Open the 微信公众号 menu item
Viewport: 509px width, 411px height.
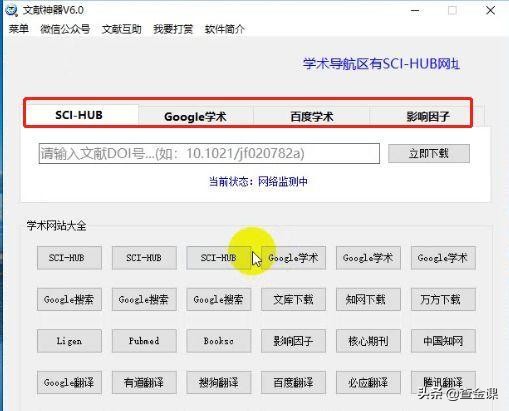click(x=65, y=29)
